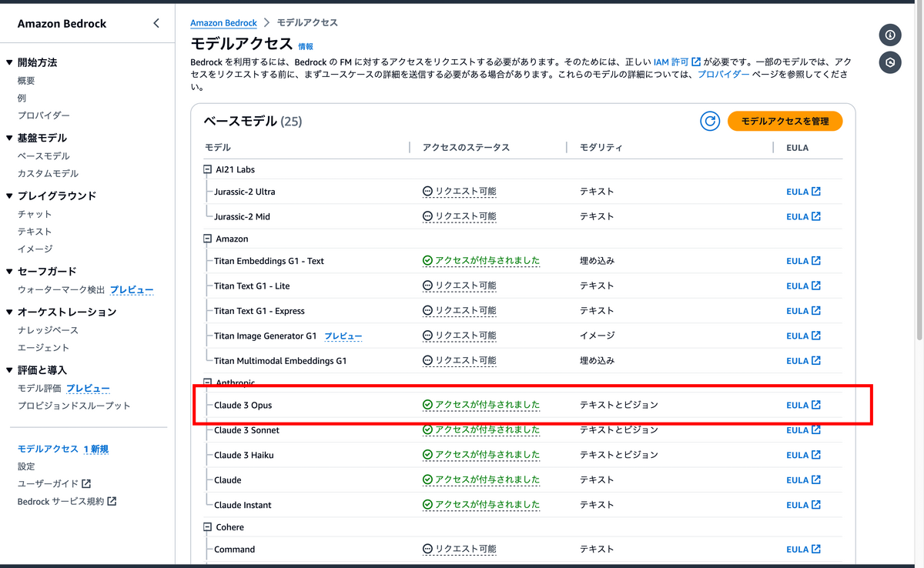Click the モデルアクセスを管理 button

click(x=785, y=121)
